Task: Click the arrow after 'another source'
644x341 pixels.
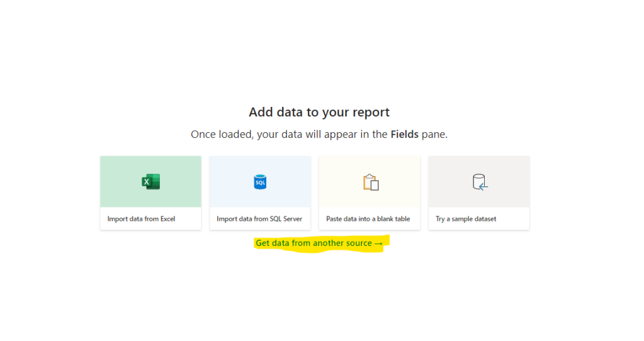Action: point(378,243)
